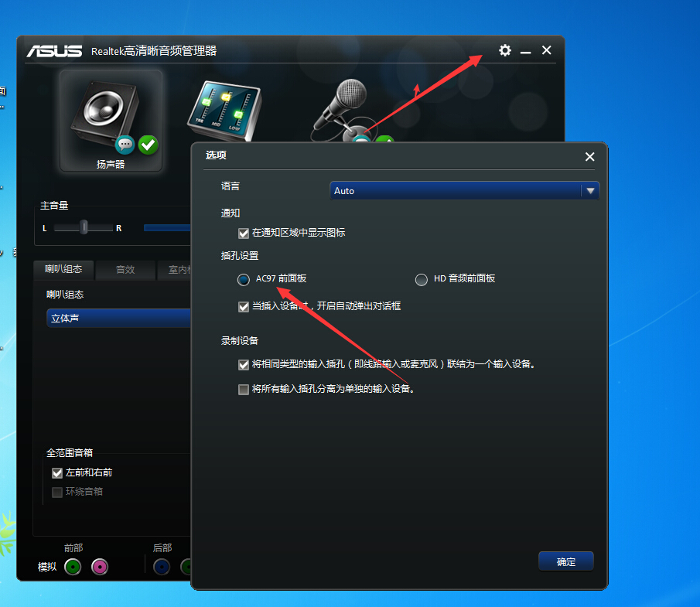Click the 插孔设置 section label
The width and height of the screenshot is (700, 607).
pyautogui.click(x=240, y=256)
